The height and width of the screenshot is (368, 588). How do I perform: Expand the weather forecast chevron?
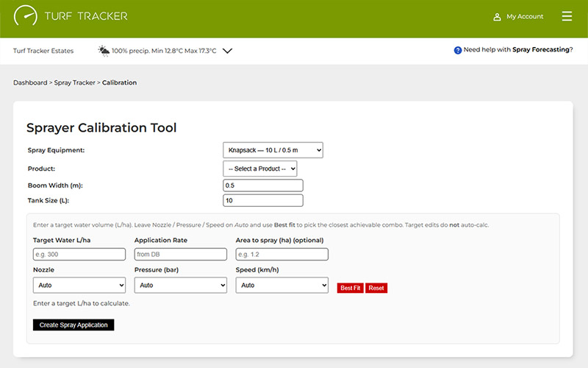click(x=227, y=51)
